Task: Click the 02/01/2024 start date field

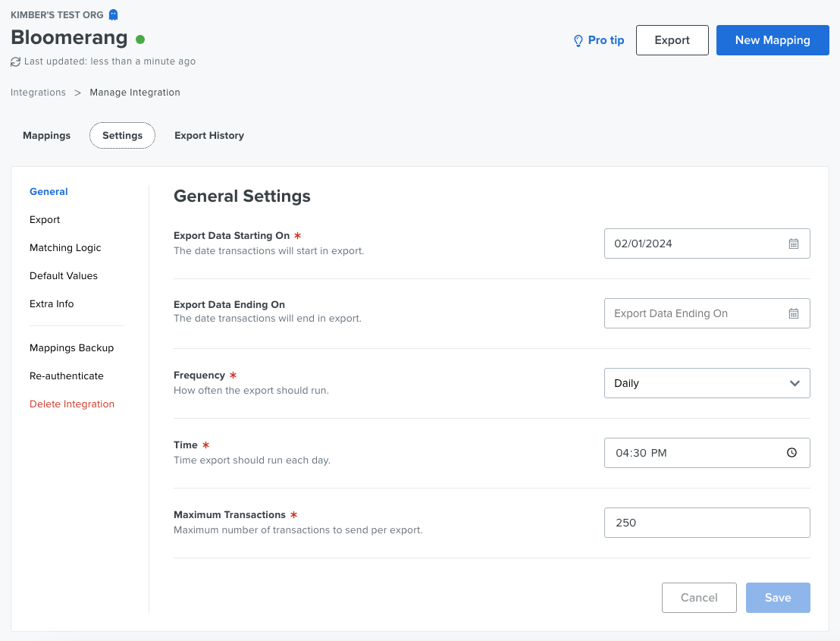Action: (x=707, y=244)
